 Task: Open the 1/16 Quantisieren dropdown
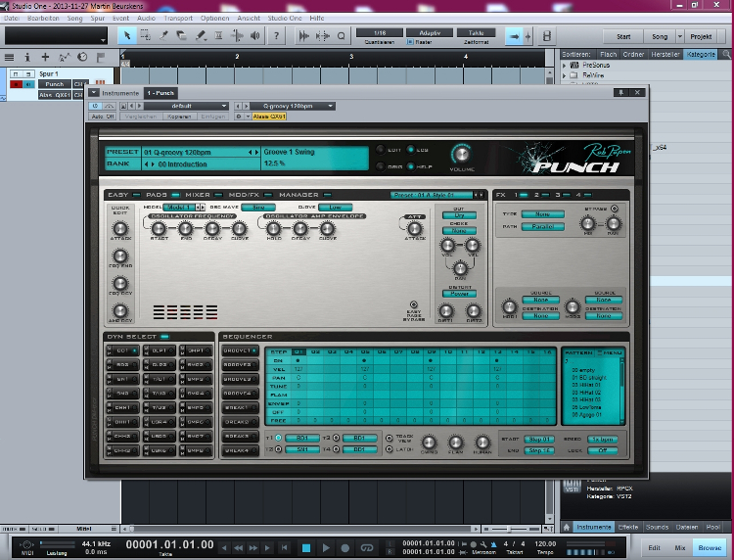point(380,32)
